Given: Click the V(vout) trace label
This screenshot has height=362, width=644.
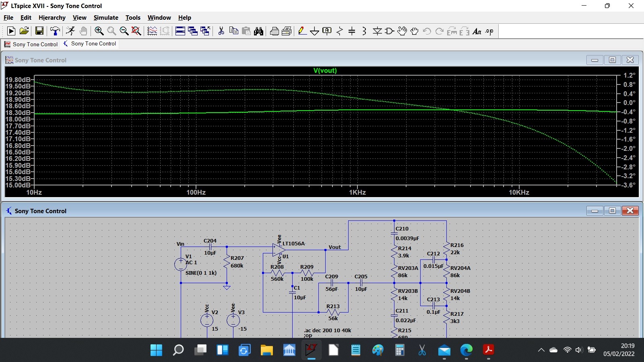Looking at the screenshot, I should [325, 70].
